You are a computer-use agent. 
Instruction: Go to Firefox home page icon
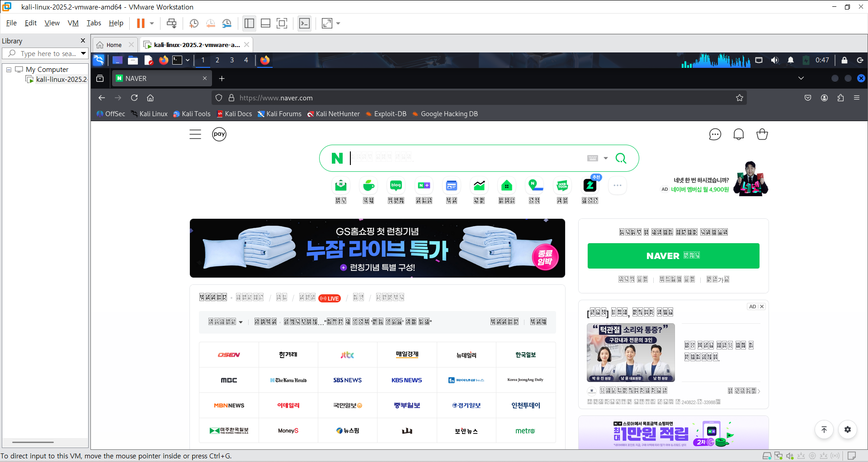[x=151, y=98]
